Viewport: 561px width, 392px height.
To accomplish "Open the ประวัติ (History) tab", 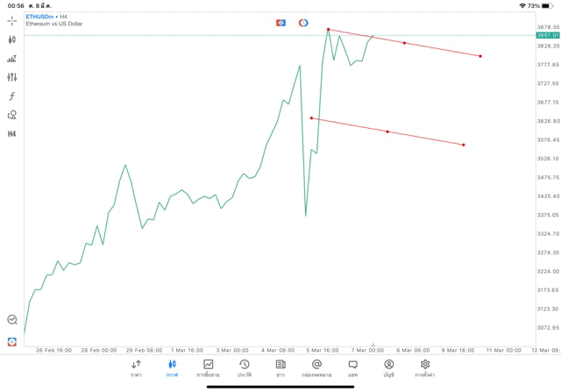I will pos(245,368).
